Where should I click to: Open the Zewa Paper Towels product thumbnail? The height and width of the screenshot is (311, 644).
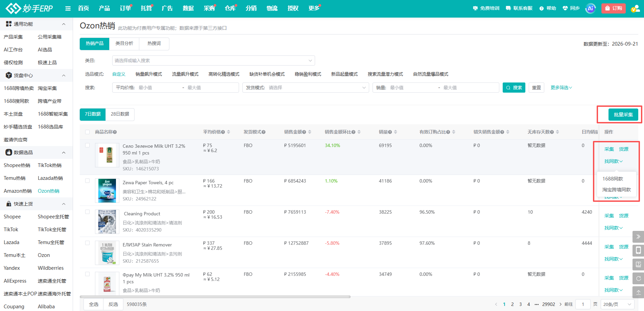(107, 191)
